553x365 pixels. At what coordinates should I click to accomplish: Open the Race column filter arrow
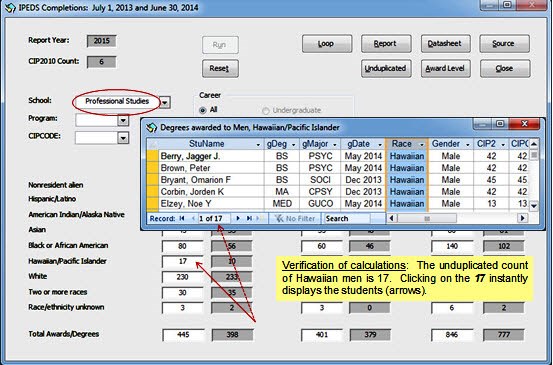click(x=421, y=145)
